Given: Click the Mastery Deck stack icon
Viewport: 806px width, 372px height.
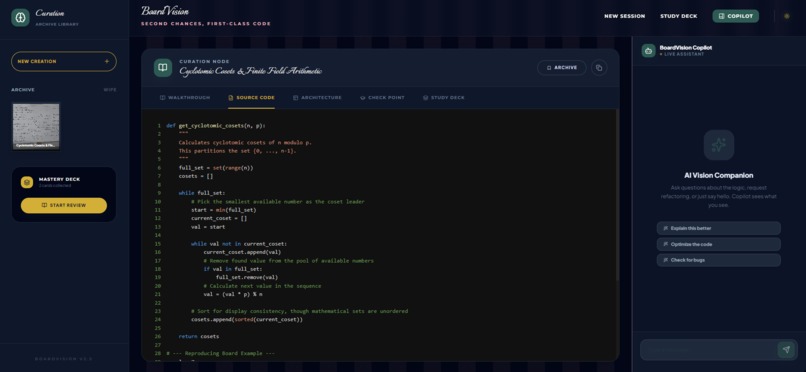Looking at the screenshot, I should 27,182.
